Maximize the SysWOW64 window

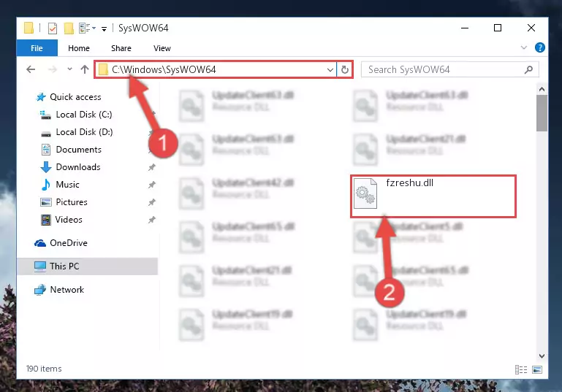pos(498,28)
